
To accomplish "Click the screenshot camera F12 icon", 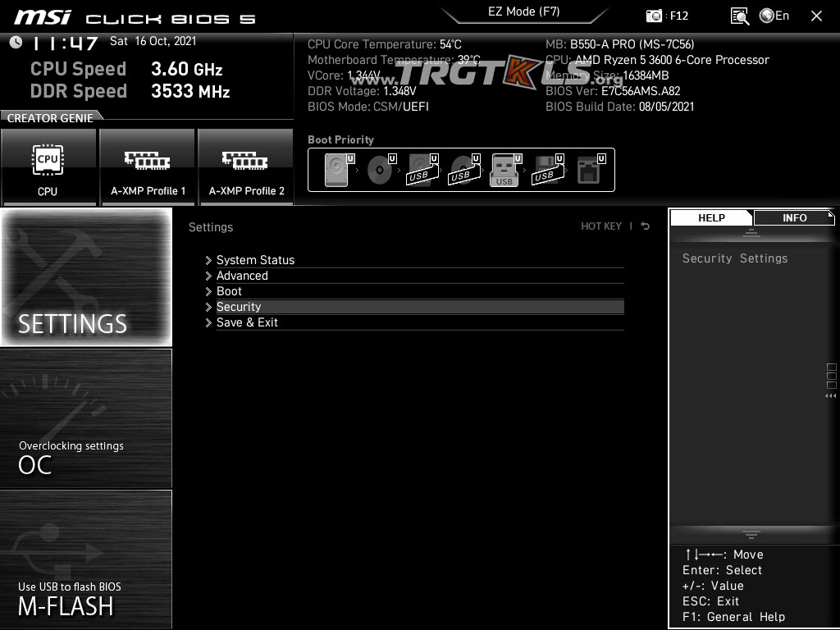I will pyautogui.click(x=655, y=16).
